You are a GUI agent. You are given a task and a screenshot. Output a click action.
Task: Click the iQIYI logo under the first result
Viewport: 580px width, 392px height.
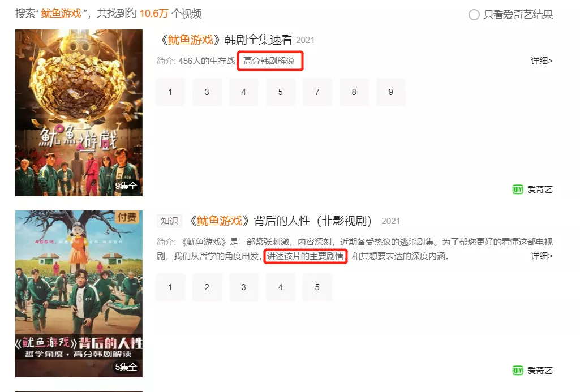pos(518,189)
